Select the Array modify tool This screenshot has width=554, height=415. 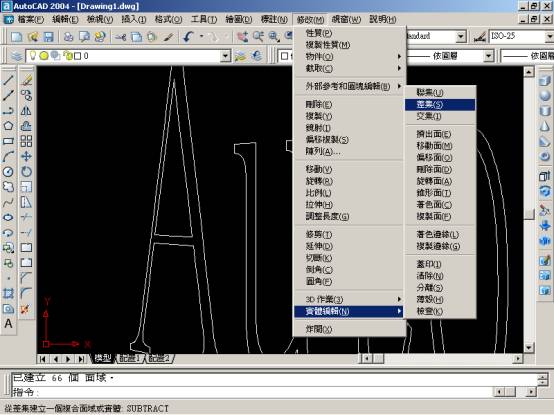[26, 141]
